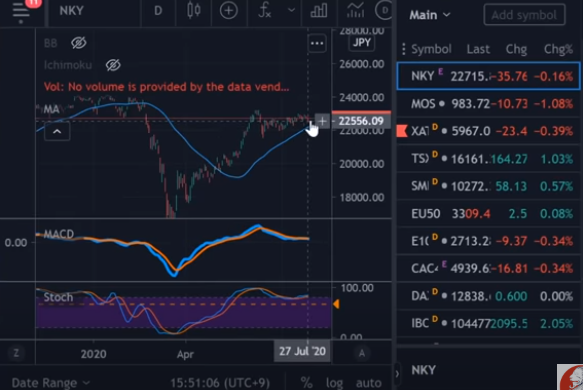Open the Main watchlist dropdown
The image size is (583, 390).
pos(430,15)
